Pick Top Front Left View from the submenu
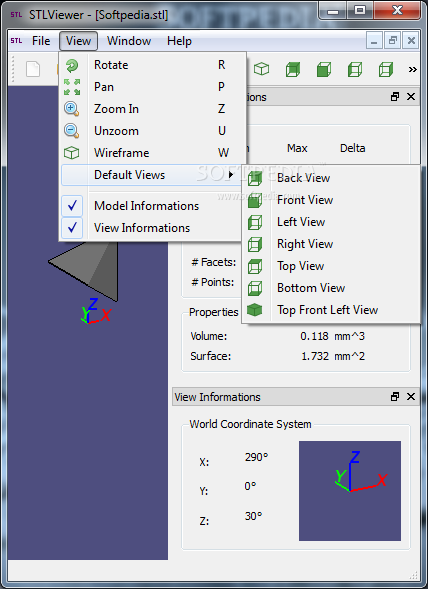 (331, 310)
